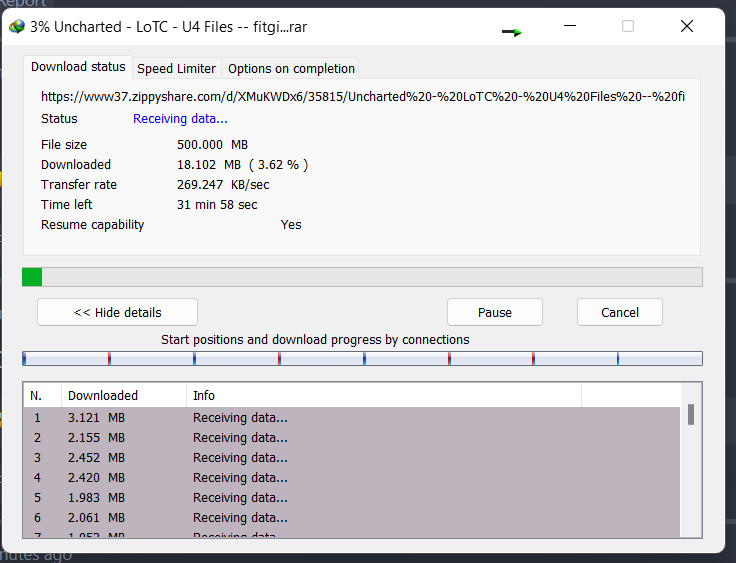
Task: Click the Resume capability Yes value
Action: pos(291,225)
